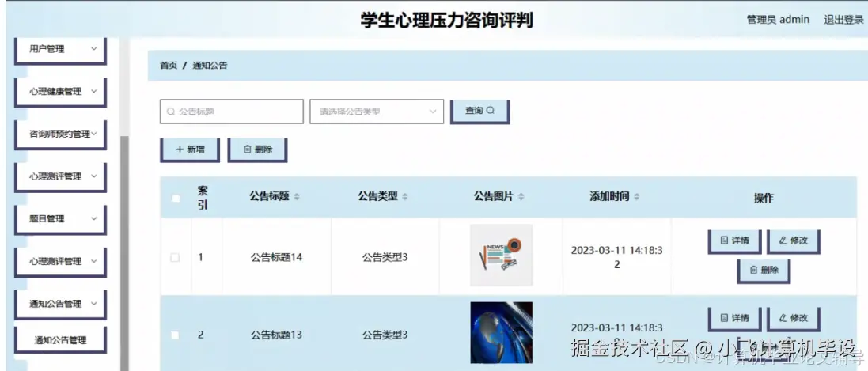Click the 通知公告 breadcrumb text

click(x=210, y=66)
